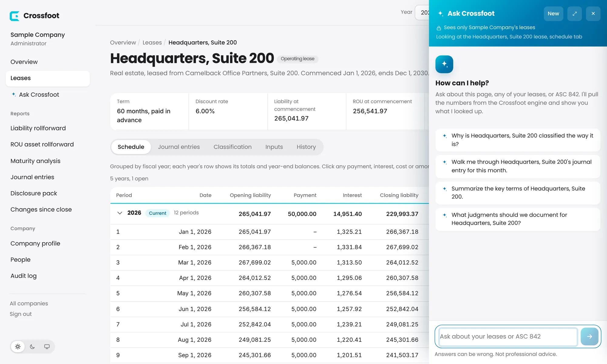Send the question with arrow button

(589, 336)
